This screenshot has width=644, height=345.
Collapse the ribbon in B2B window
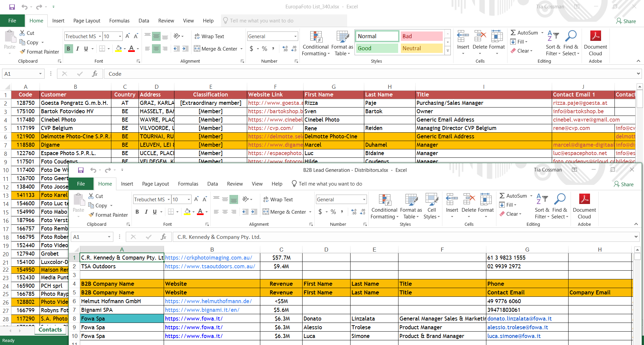point(636,224)
